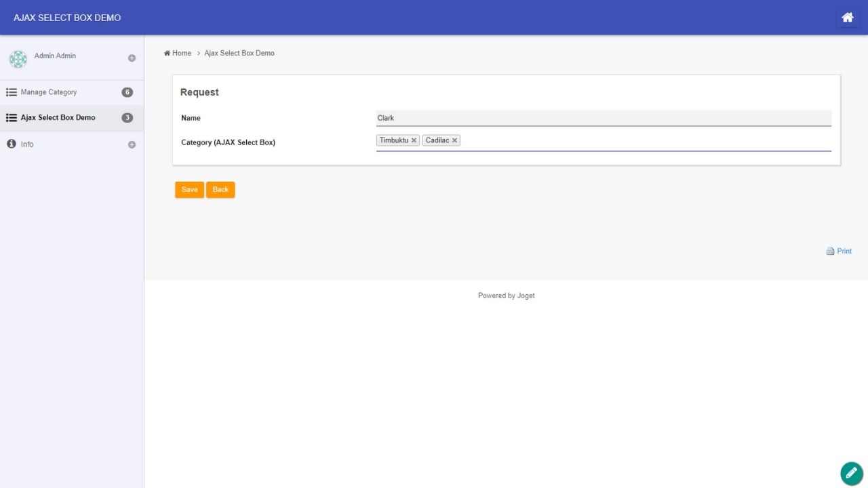Click the Ajax Select Box Demo badge 3
The height and width of the screenshot is (488, 868).
pos(127,118)
